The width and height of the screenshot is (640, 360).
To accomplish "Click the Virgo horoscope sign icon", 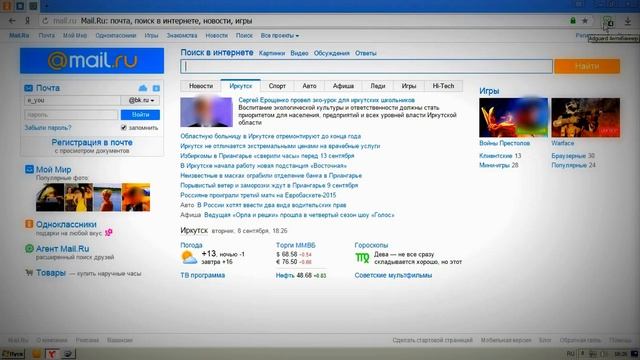I will [x=362, y=258].
